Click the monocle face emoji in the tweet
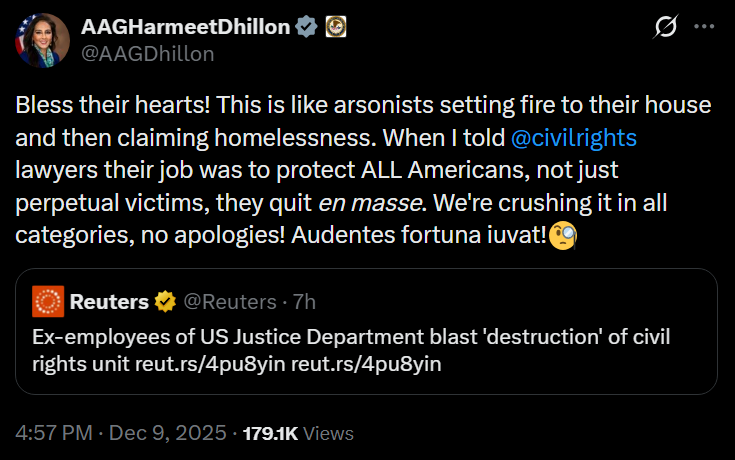The image size is (735, 460). pyautogui.click(x=562, y=238)
